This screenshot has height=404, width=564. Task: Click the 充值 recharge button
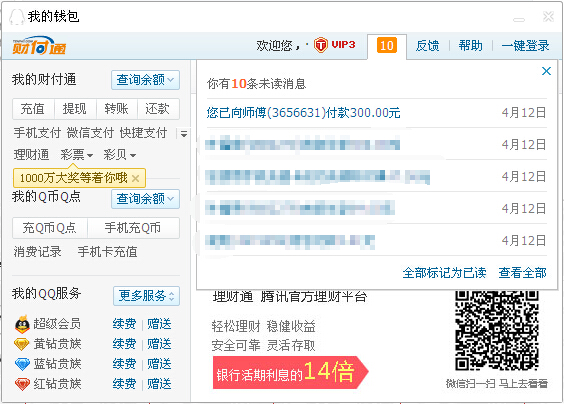pyautogui.click(x=33, y=109)
